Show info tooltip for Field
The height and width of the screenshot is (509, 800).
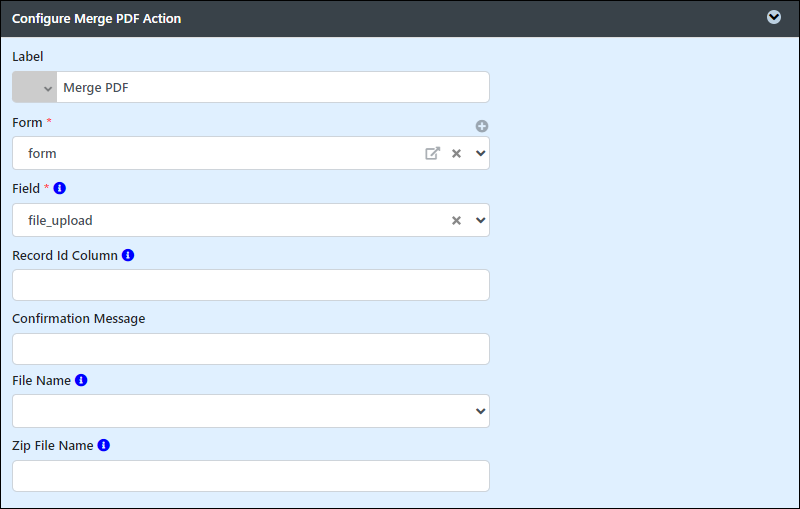(x=60, y=188)
